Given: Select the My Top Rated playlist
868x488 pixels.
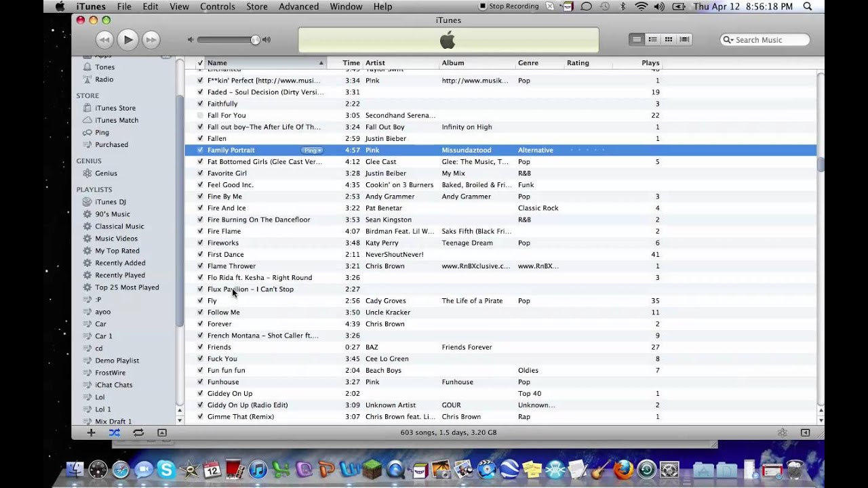Looking at the screenshot, I should (117, 251).
